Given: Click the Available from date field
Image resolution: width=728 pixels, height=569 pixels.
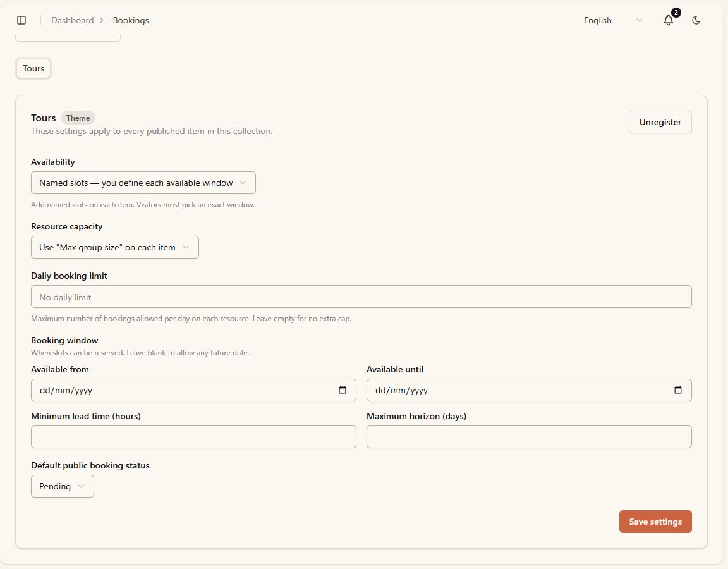Looking at the screenshot, I should click(x=193, y=390).
